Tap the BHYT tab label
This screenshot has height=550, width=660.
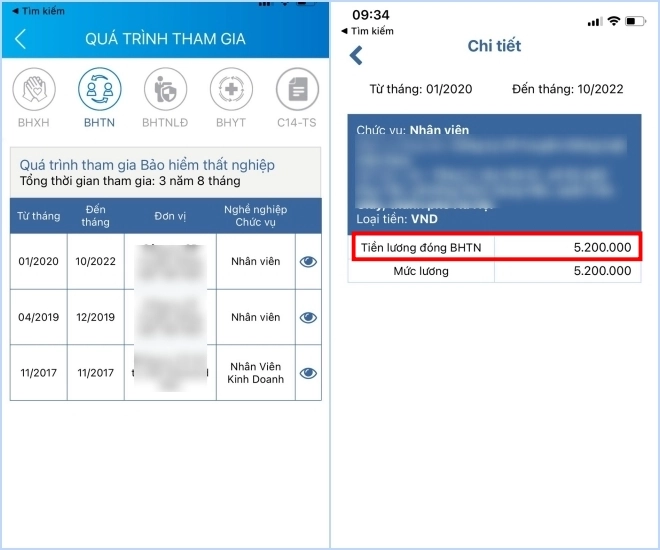point(231,122)
